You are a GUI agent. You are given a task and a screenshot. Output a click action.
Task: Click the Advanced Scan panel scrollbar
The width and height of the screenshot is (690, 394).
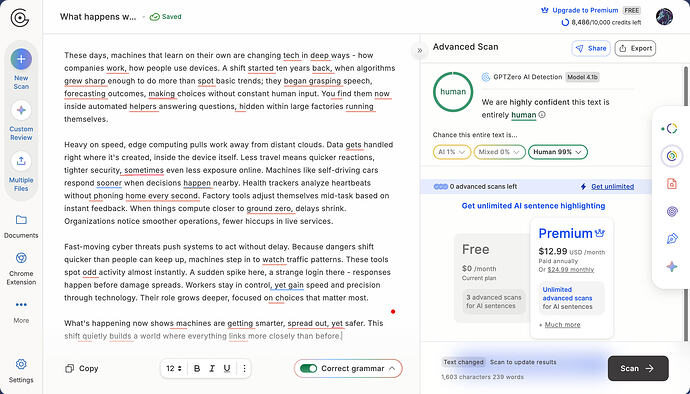(686, 203)
